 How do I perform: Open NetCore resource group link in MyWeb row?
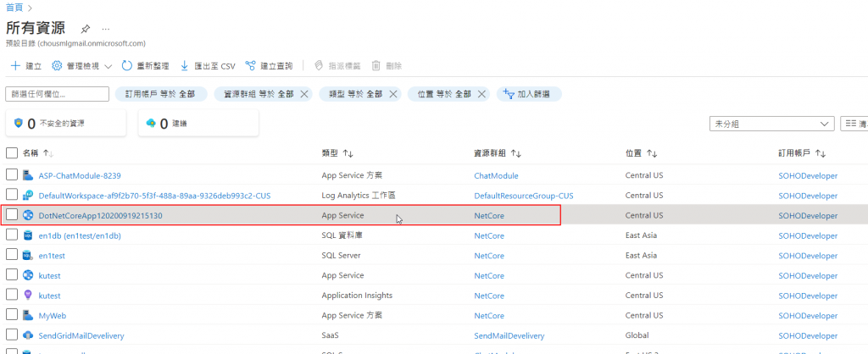click(x=489, y=315)
